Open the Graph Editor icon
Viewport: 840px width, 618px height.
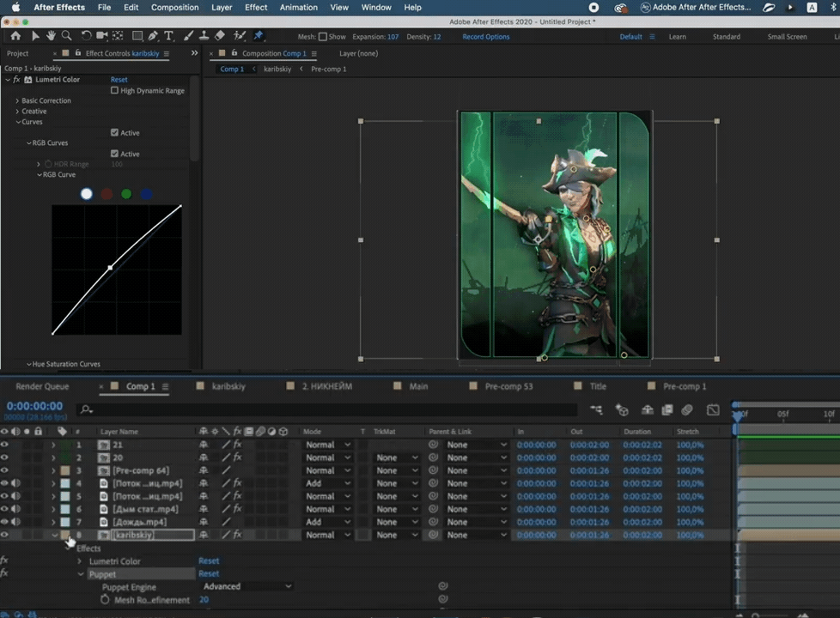click(713, 410)
